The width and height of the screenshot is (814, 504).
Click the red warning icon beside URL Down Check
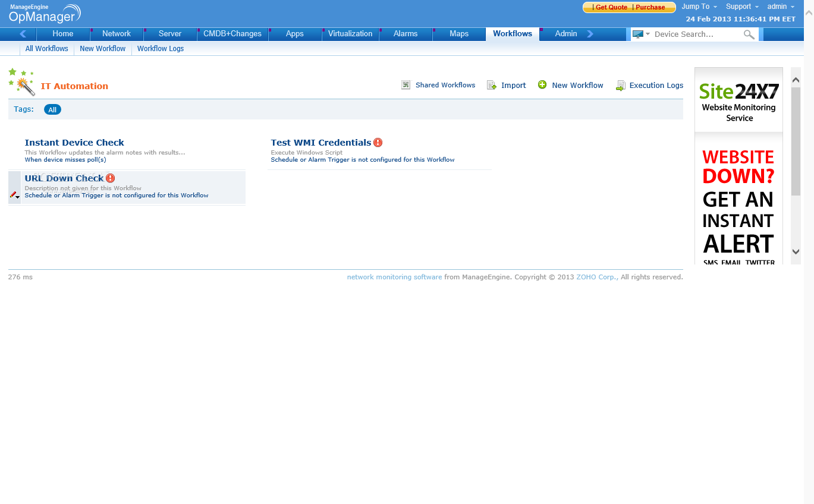tap(111, 178)
